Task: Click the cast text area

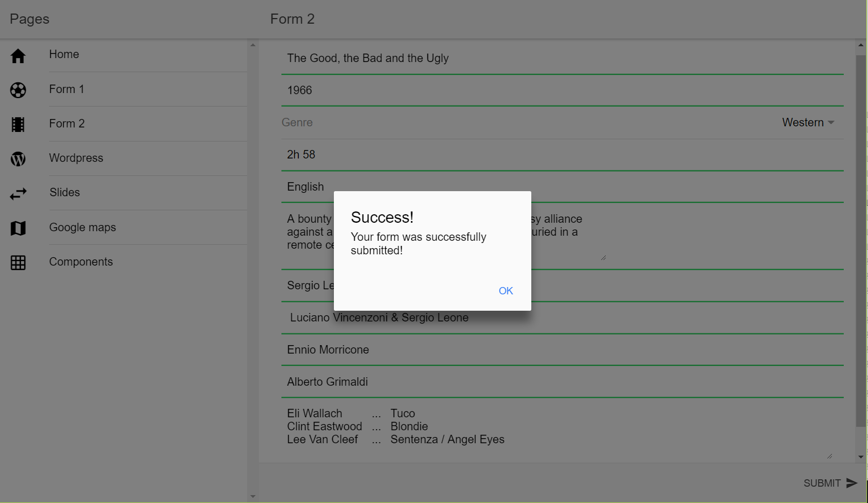Action: 557,432
